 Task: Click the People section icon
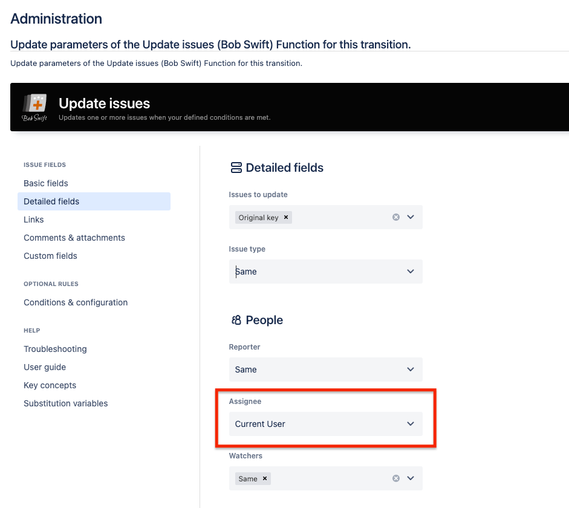click(236, 320)
